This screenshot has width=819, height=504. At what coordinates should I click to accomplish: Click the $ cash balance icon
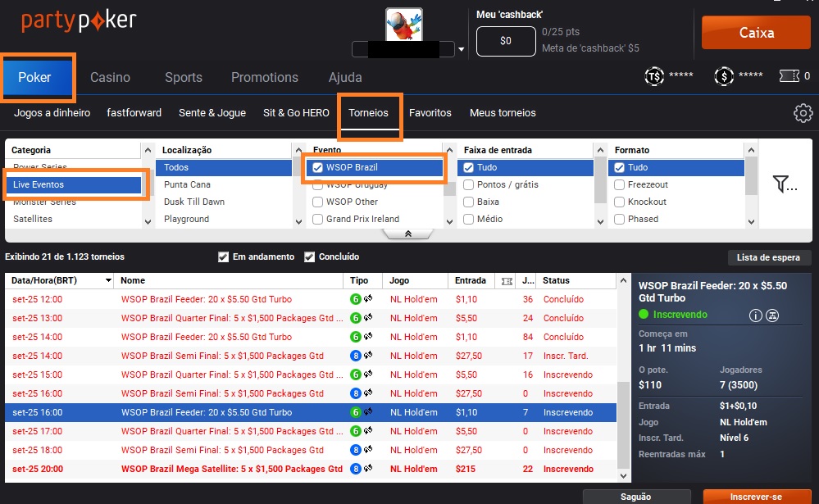(x=724, y=77)
